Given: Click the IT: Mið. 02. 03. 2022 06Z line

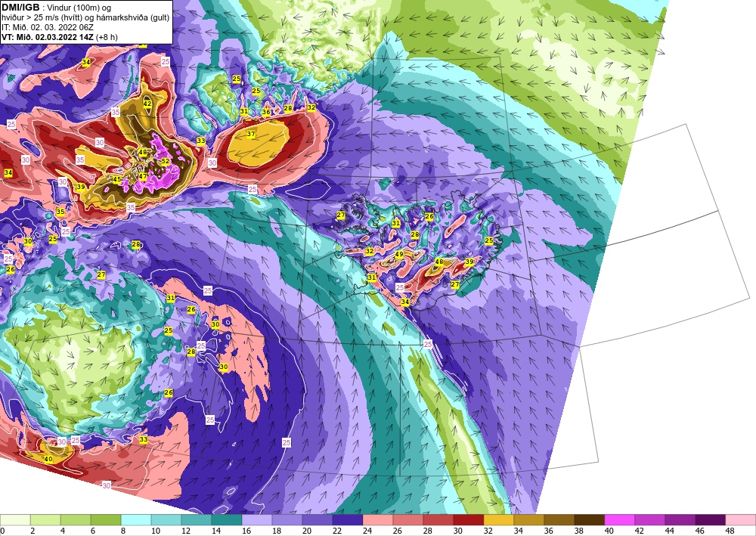Looking at the screenshot, I should point(47,27).
